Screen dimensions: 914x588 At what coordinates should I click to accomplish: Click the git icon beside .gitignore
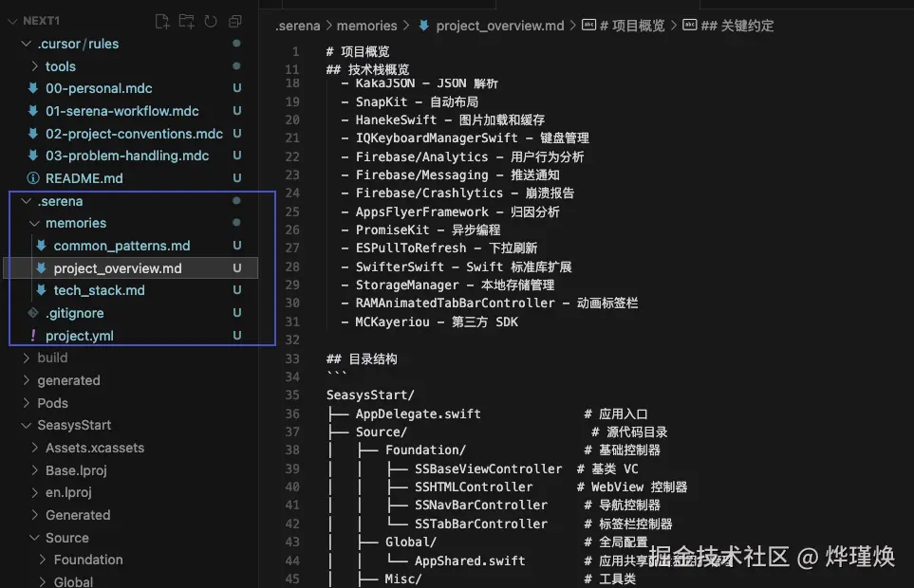[x=33, y=313]
